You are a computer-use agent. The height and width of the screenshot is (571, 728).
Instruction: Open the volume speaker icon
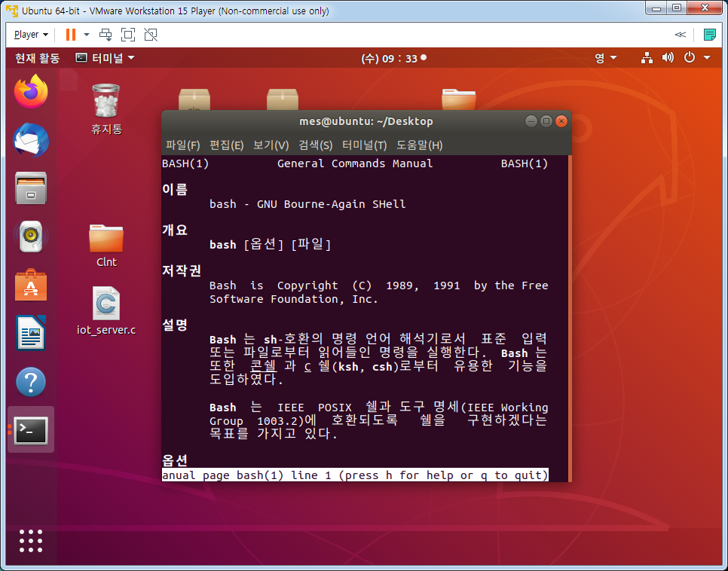[668, 58]
